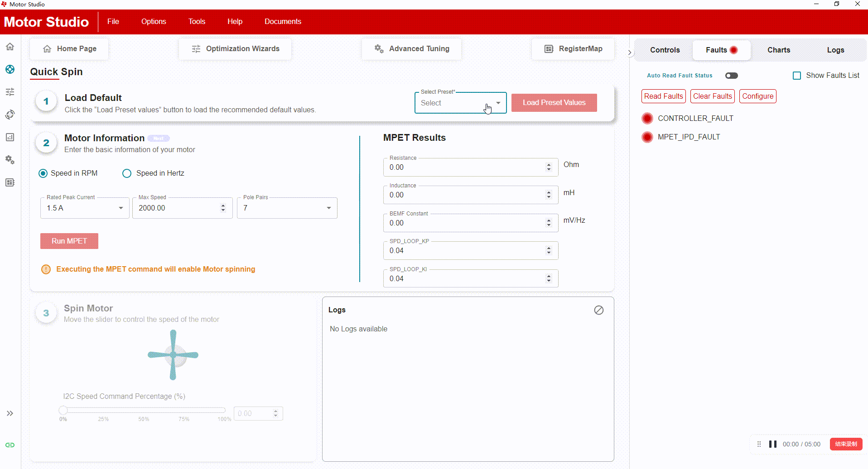Toggle Auto Read Fault Status switch
The width and height of the screenshot is (868, 469).
[x=732, y=76]
